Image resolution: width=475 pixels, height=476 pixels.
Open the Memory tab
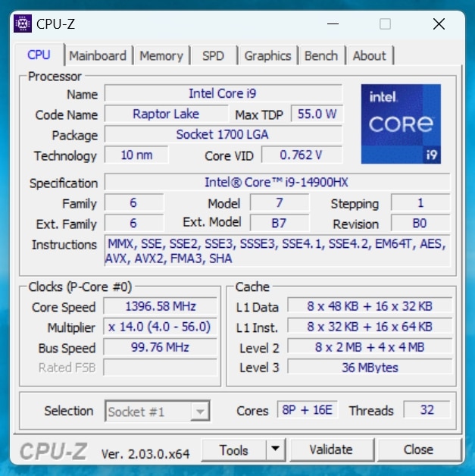pos(161,56)
